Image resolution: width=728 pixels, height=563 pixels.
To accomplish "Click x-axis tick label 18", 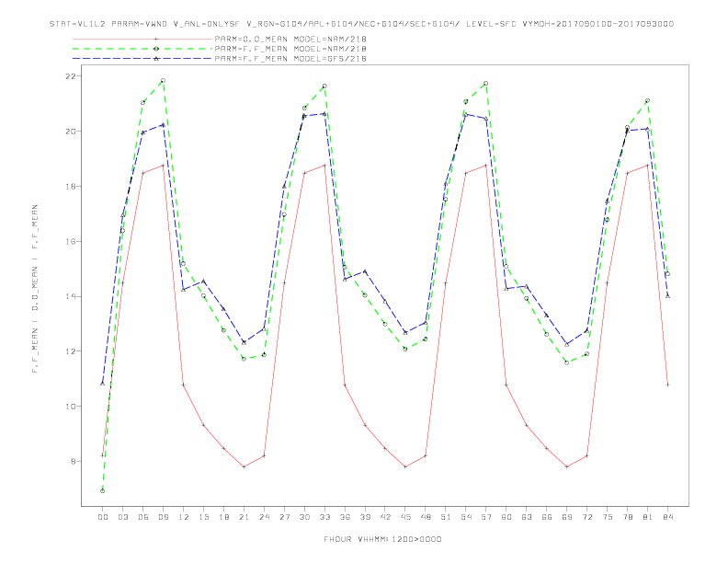I will (223, 517).
